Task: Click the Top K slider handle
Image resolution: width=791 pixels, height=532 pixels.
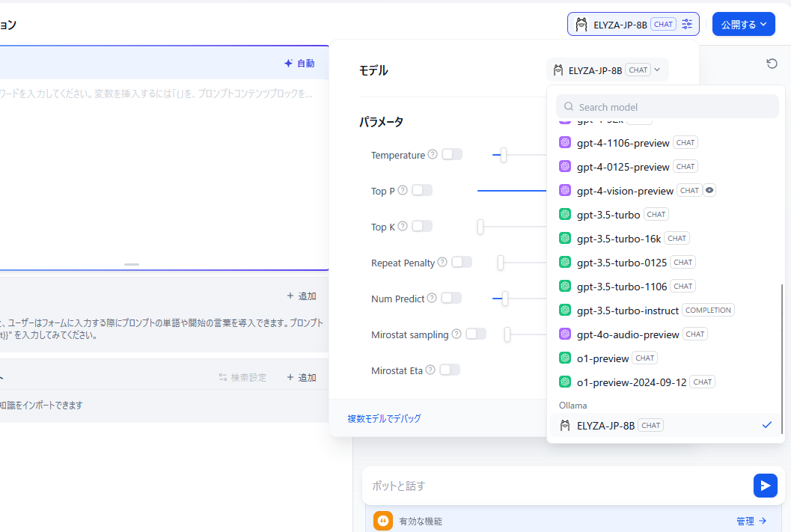Action: point(480,227)
